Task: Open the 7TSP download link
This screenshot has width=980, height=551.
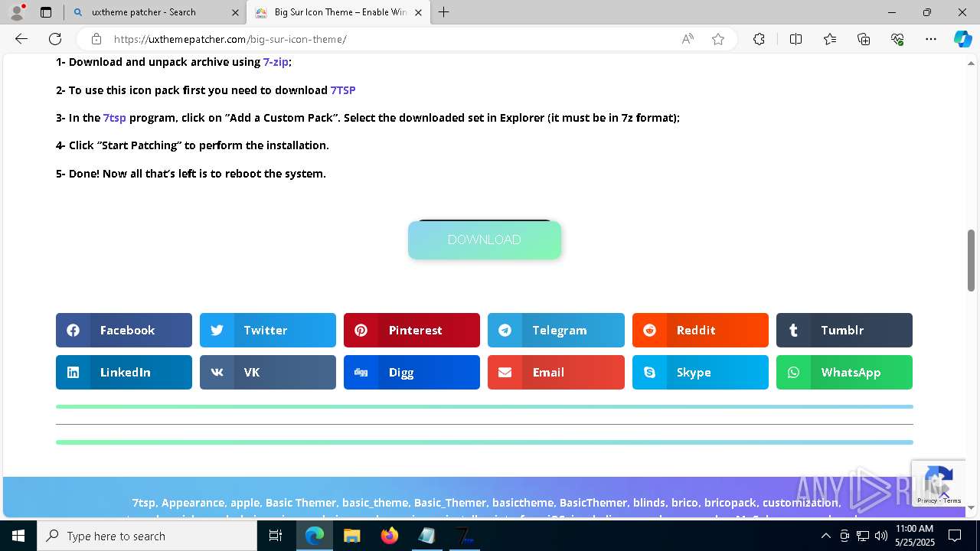Action: 343,90
